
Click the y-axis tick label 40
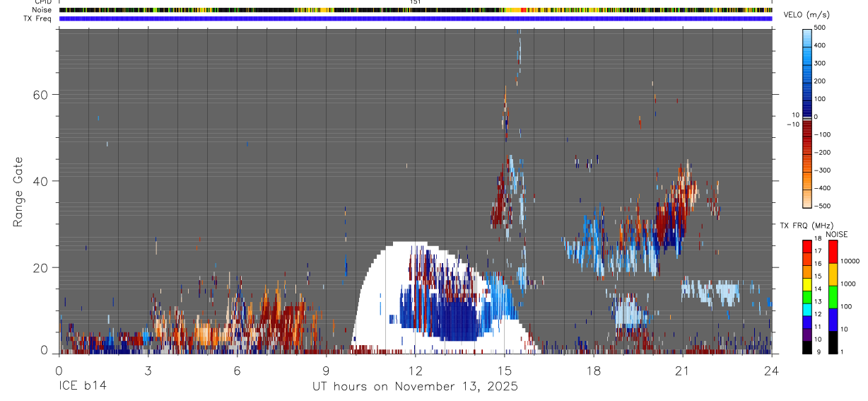click(x=42, y=181)
